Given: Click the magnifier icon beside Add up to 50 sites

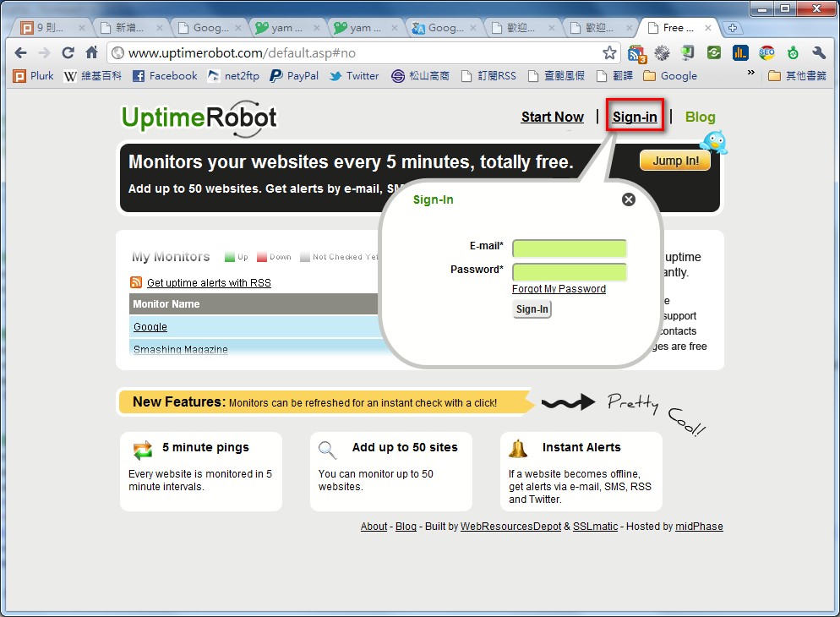Looking at the screenshot, I should point(327,450).
